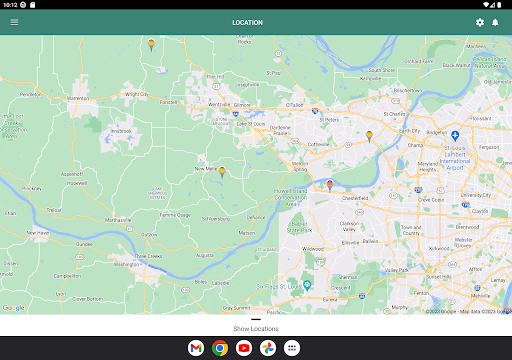Click the Marthasville map label
The height and width of the screenshot is (360, 512).
coord(118,220)
